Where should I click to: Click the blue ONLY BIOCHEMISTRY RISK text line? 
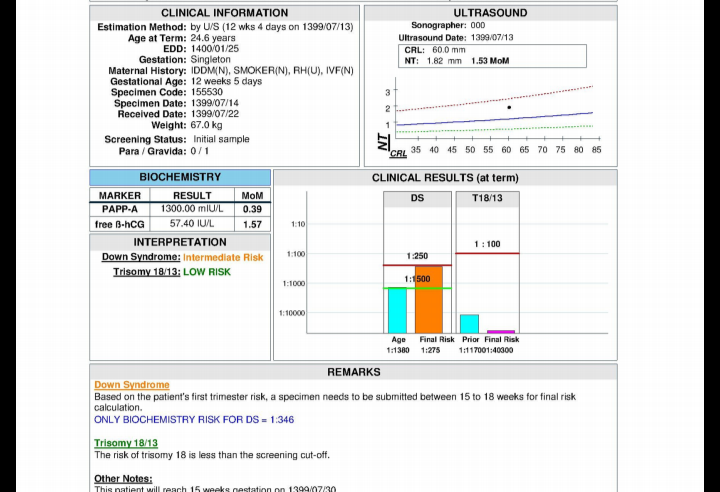tap(194, 420)
